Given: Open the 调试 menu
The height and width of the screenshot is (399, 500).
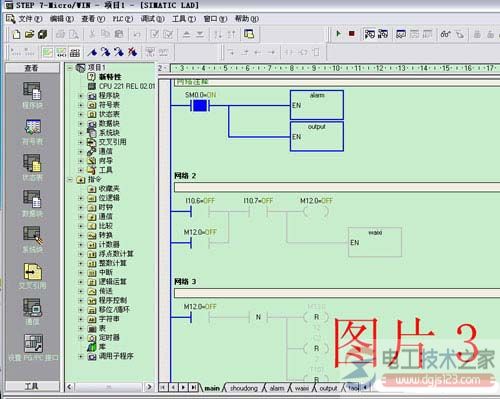Looking at the screenshot, I should tap(152, 19).
